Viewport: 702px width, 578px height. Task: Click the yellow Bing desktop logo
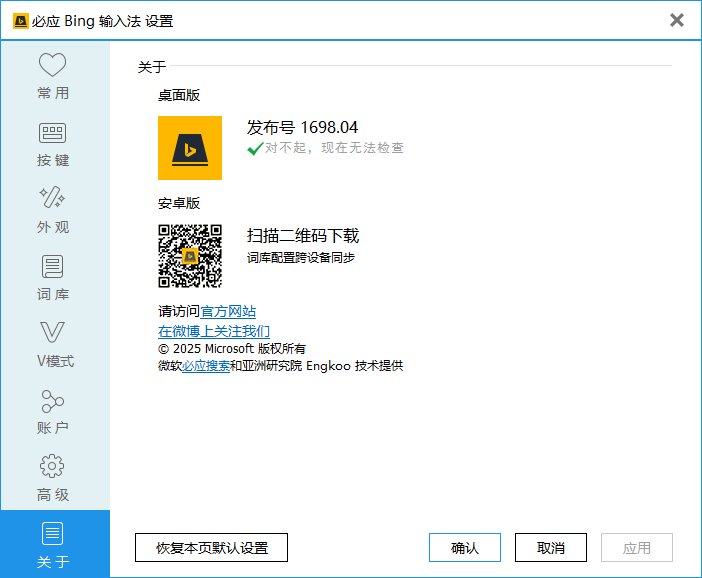pyautogui.click(x=190, y=148)
